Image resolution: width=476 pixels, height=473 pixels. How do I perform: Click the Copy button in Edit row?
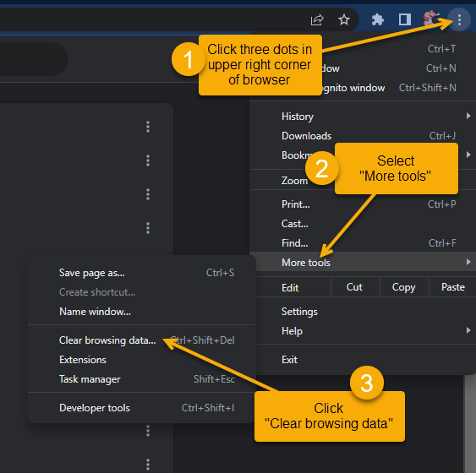(x=404, y=287)
